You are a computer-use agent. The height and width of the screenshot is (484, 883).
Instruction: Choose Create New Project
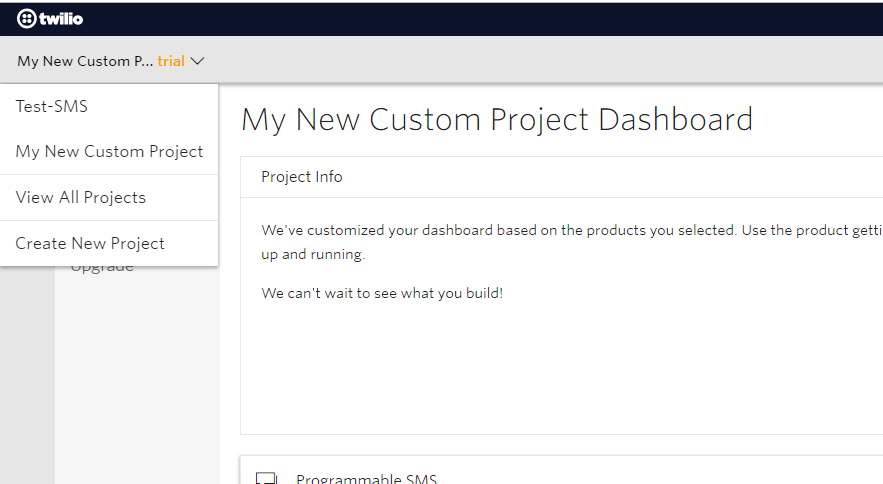[109, 243]
